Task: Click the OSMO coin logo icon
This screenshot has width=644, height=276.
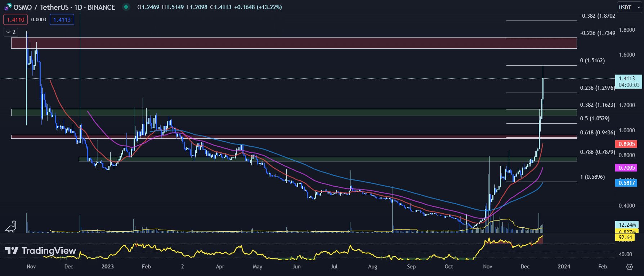Action: coord(8,7)
